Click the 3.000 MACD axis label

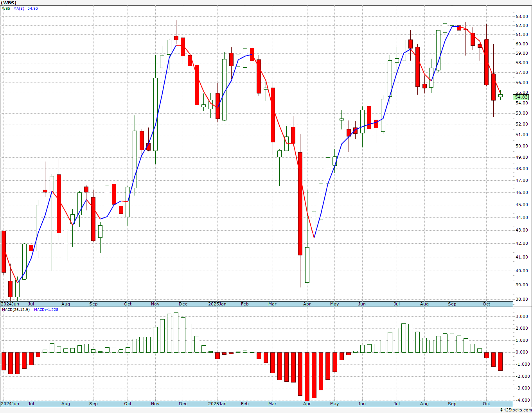(523, 316)
